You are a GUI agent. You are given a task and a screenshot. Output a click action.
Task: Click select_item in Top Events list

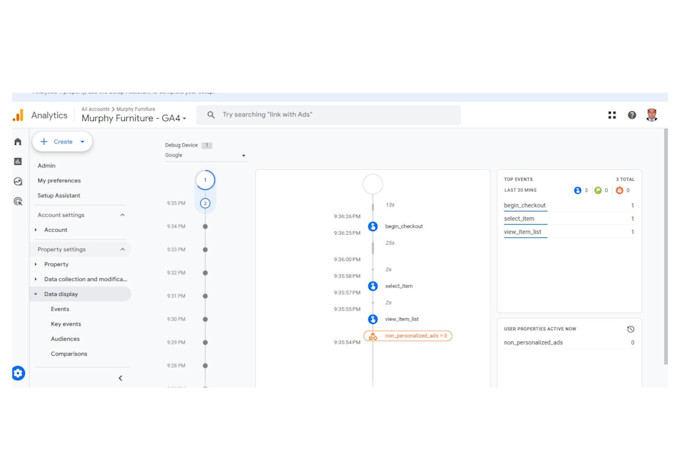519,219
